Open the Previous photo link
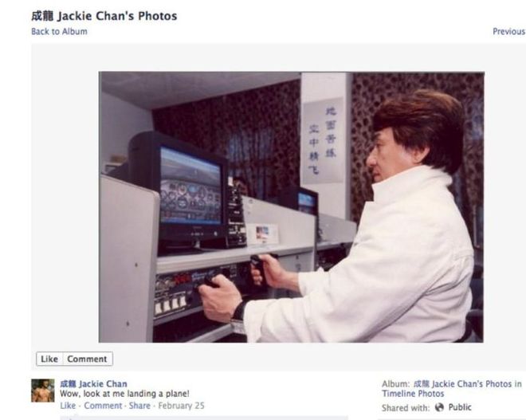The image size is (526, 420). click(x=508, y=32)
